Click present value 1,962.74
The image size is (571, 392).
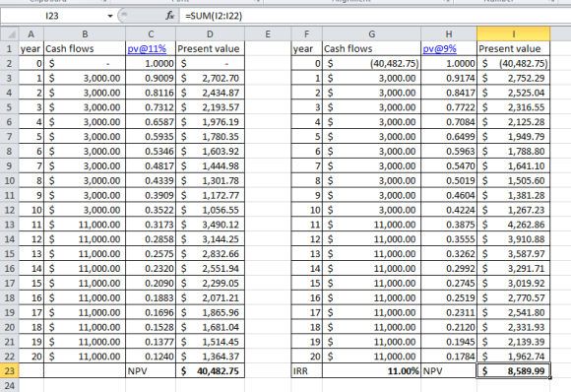tap(514, 357)
